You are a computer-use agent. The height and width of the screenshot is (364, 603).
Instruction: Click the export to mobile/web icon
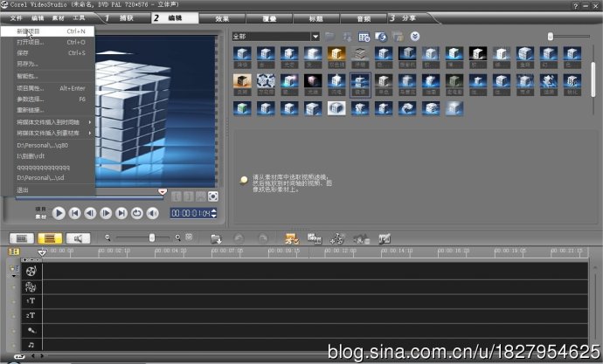[381, 37]
